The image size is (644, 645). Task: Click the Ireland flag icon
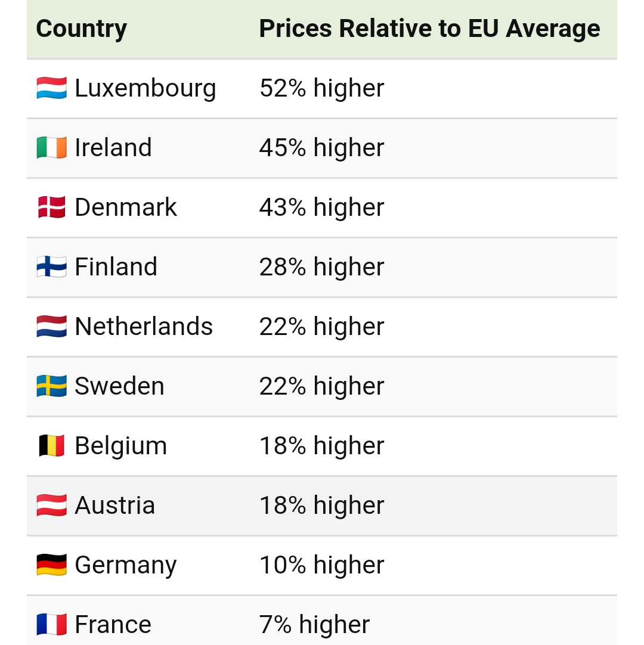(x=51, y=148)
